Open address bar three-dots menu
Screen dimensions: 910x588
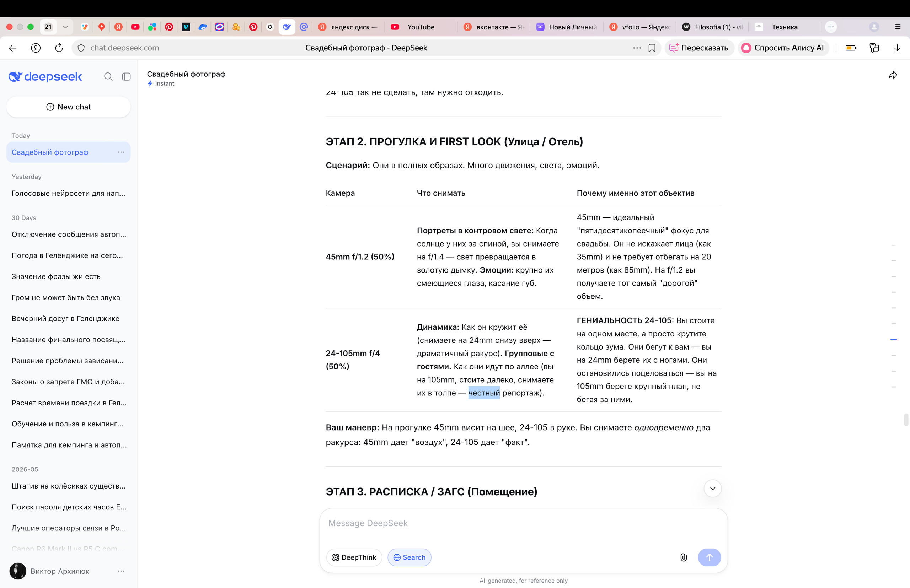tap(637, 48)
